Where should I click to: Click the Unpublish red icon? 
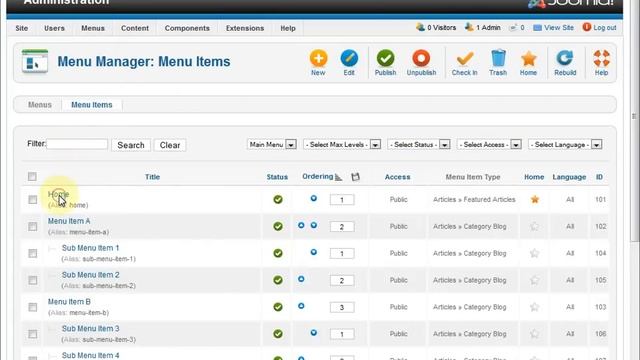point(421,58)
